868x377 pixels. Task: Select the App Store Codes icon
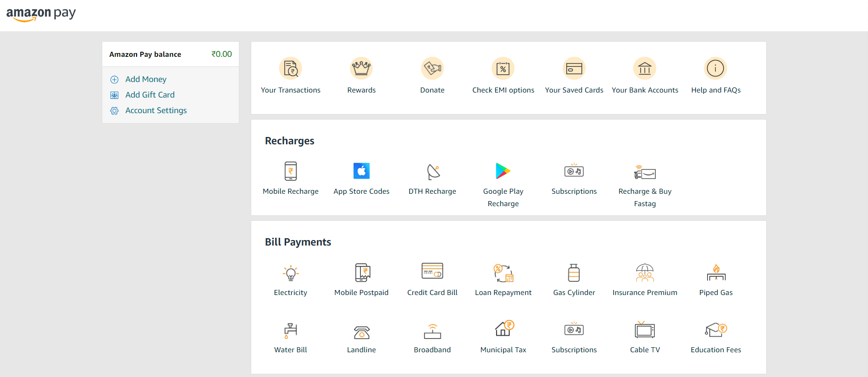click(361, 171)
